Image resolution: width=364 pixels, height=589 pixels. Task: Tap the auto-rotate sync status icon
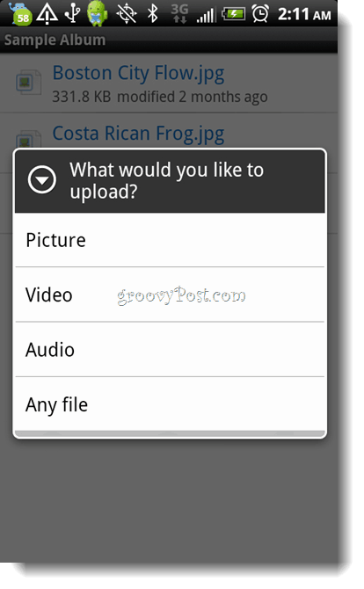tap(127, 14)
